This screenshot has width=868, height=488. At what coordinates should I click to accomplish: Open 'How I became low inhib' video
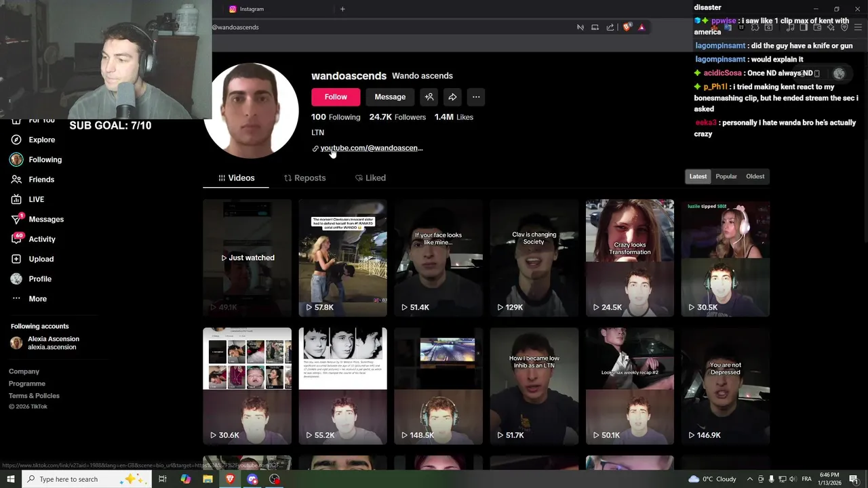coord(534,386)
